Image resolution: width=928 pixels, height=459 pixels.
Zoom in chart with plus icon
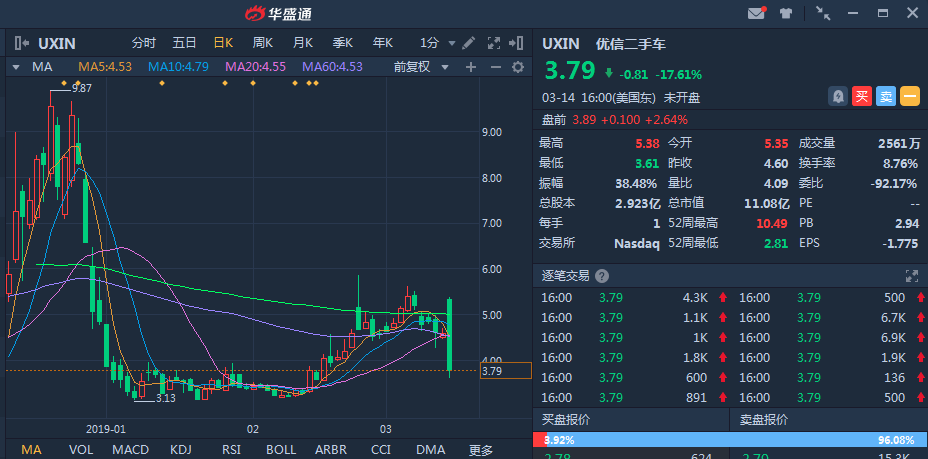471,67
